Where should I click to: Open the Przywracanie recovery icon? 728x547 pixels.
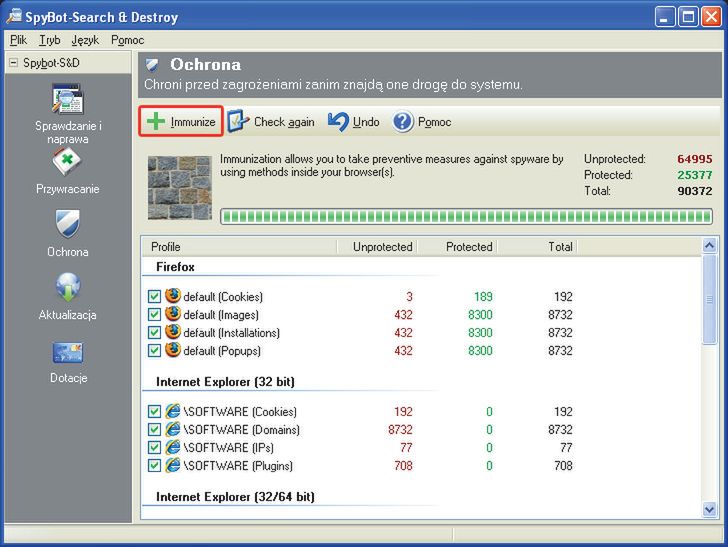coord(67,161)
